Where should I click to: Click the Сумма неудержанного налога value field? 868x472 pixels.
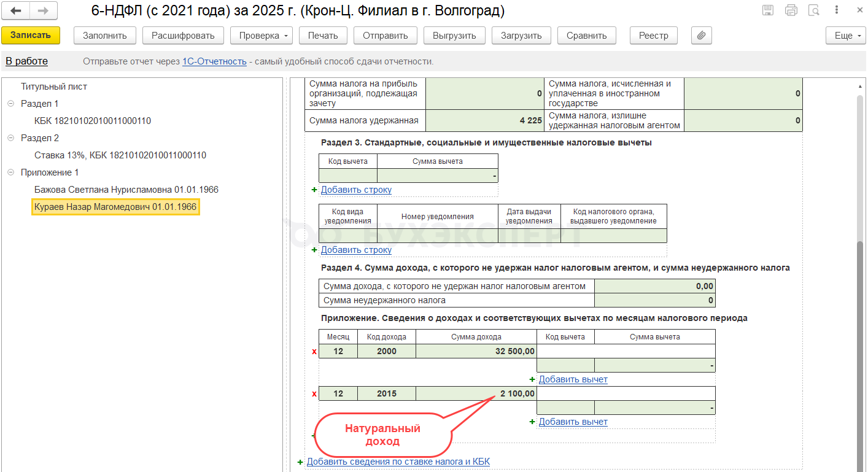click(654, 300)
